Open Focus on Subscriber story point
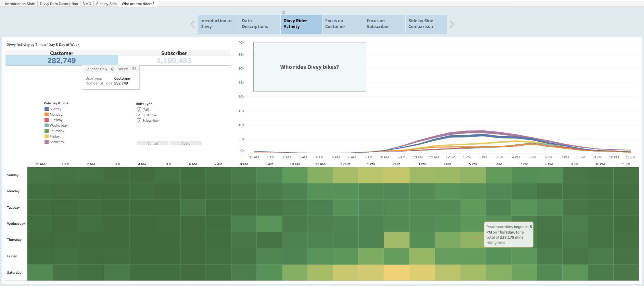The height and width of the screenshot is (286, 644). tap(384, 24)
